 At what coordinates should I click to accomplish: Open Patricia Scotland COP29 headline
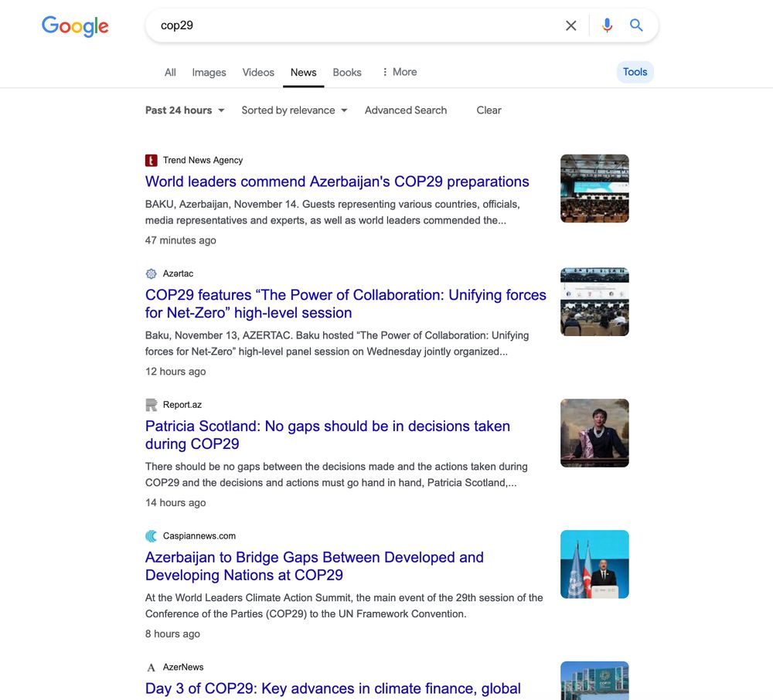coord(327,435)
